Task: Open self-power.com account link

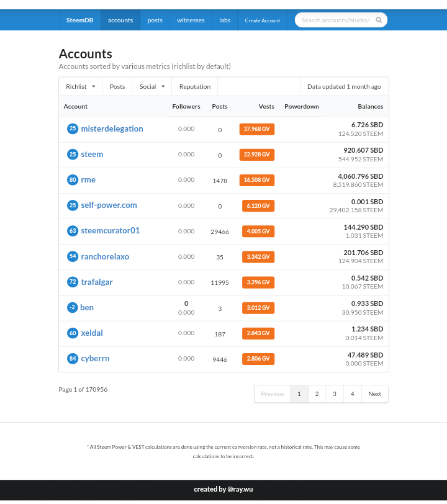Action: click(x=109, y=205)
